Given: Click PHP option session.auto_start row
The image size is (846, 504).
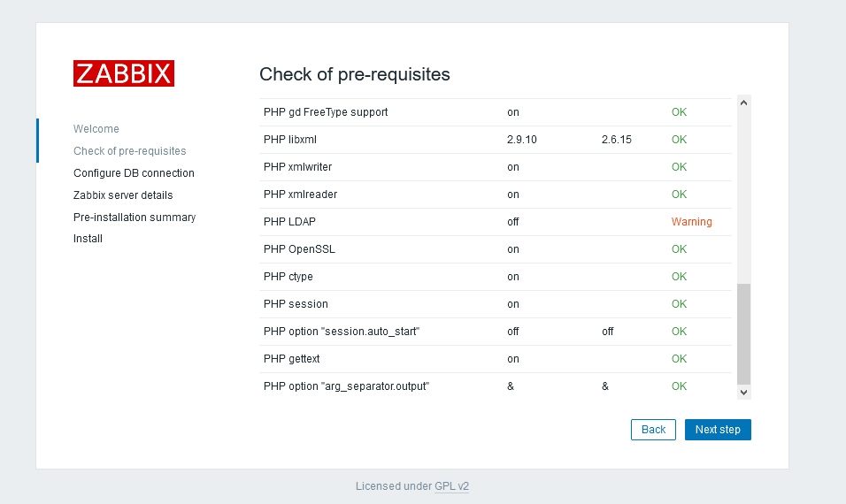Looking at the screenshot, I should tap(496, 332).
